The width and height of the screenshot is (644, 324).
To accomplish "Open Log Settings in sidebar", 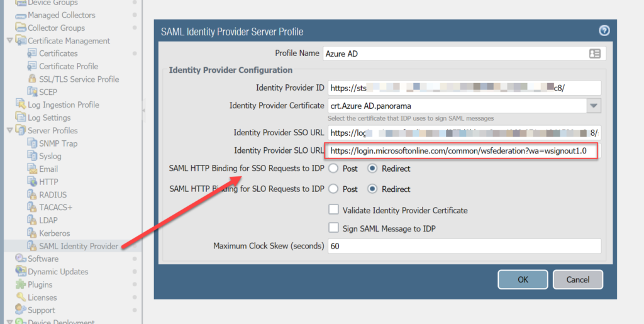I will pyautogui.click(x=49, y=118).
